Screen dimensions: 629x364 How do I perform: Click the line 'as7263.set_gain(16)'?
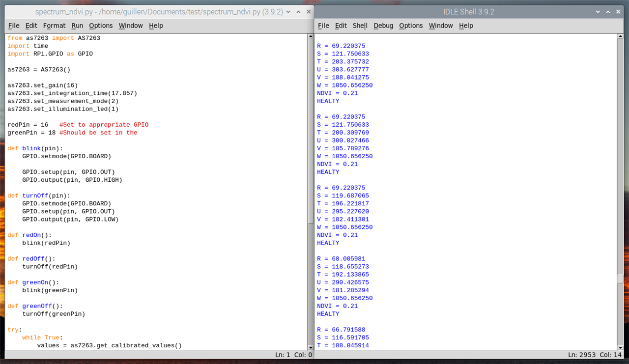tap(42, 85)
